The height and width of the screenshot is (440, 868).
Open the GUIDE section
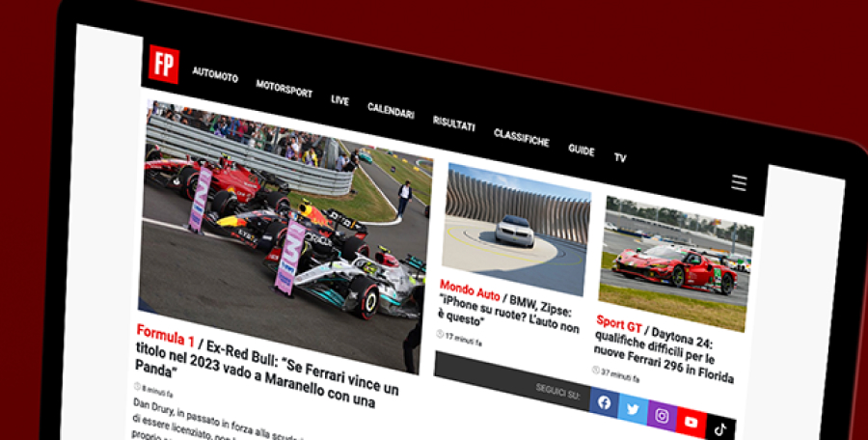tap(582, 150)
